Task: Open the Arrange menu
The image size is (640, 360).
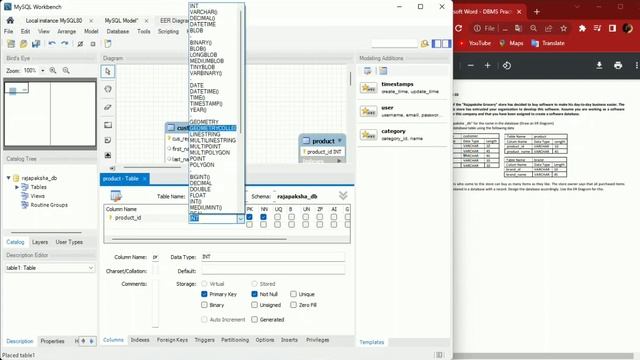Action: click(67, 31)
